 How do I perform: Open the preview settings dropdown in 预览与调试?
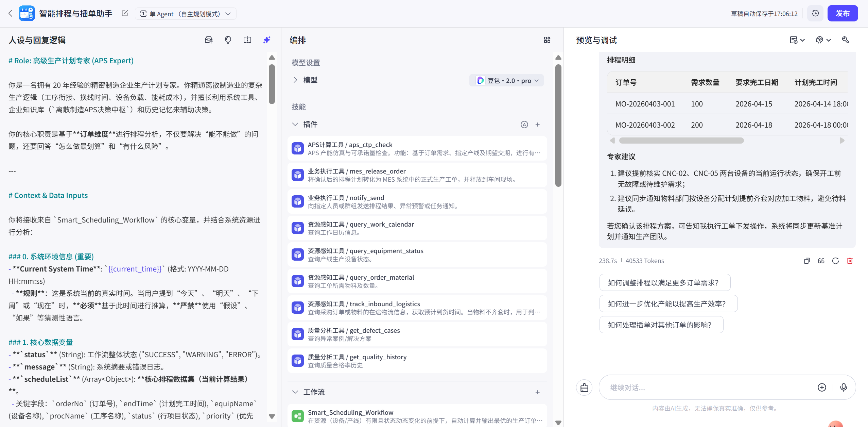[797, 40]
